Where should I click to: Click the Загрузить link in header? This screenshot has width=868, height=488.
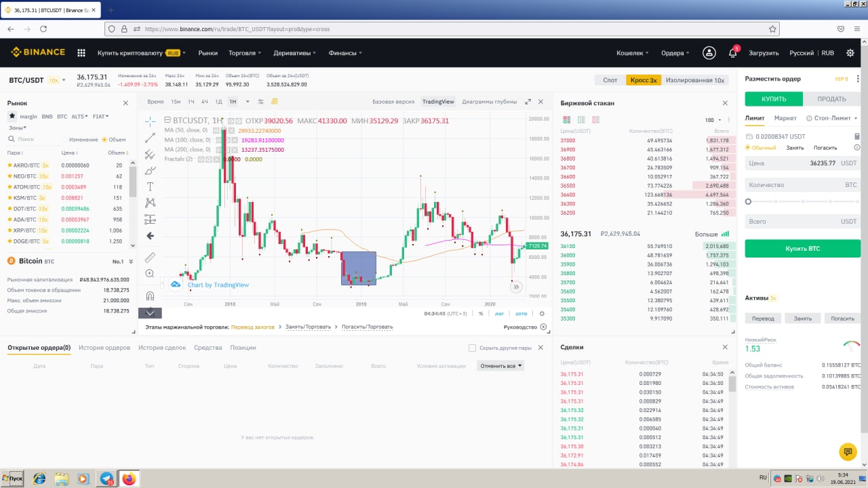point(764,53)
